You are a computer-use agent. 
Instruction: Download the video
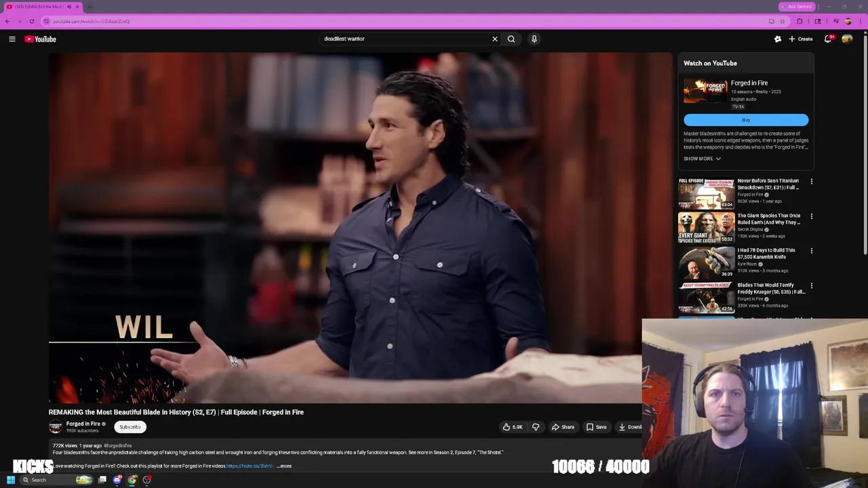coord(629,427)
